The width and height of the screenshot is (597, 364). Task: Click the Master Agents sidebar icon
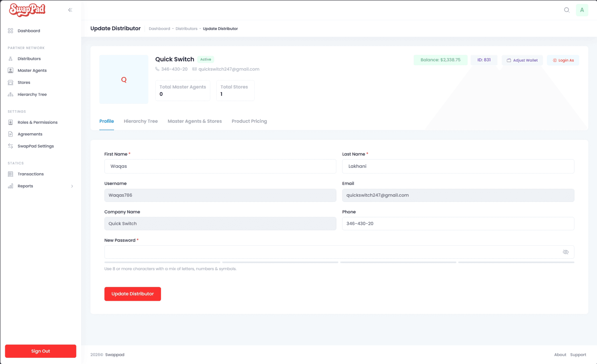click(10, 71)
